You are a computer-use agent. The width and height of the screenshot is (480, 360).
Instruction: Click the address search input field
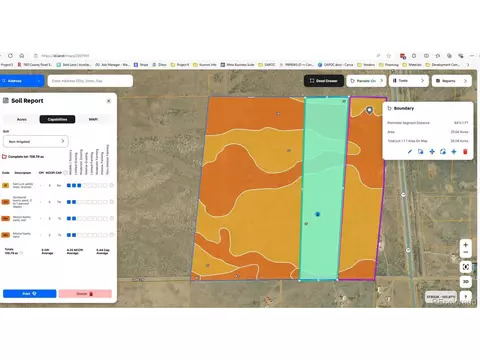tap(90, 81)
